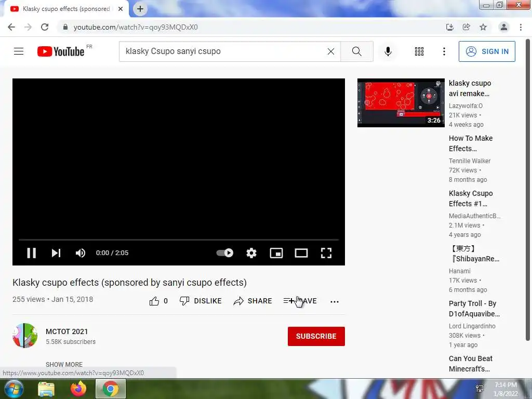
Task: Open the klasky csupo avi remake thumbnail
Action: tap(401, 103)
